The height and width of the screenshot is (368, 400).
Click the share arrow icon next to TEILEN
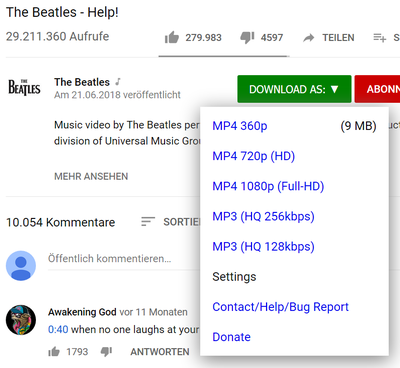point(309,38)
